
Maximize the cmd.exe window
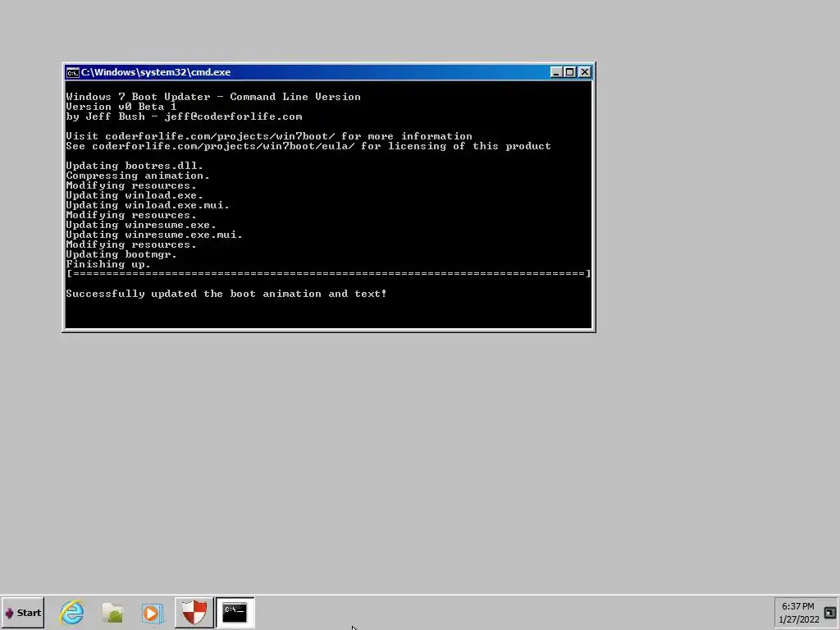tap(570, 72)
